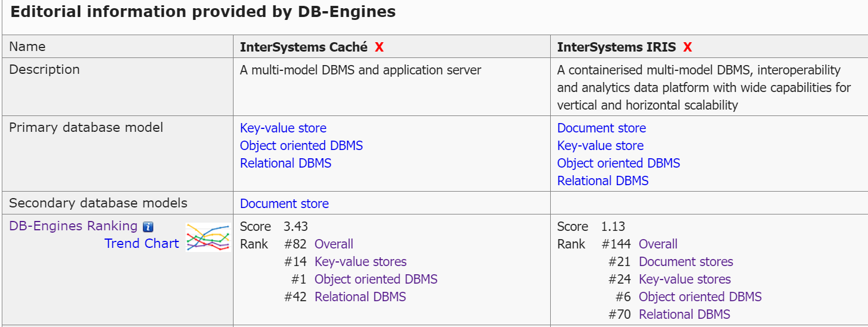Select the InterSystems IRIS column heading
868x327 pixels.
tap(616, 47)
